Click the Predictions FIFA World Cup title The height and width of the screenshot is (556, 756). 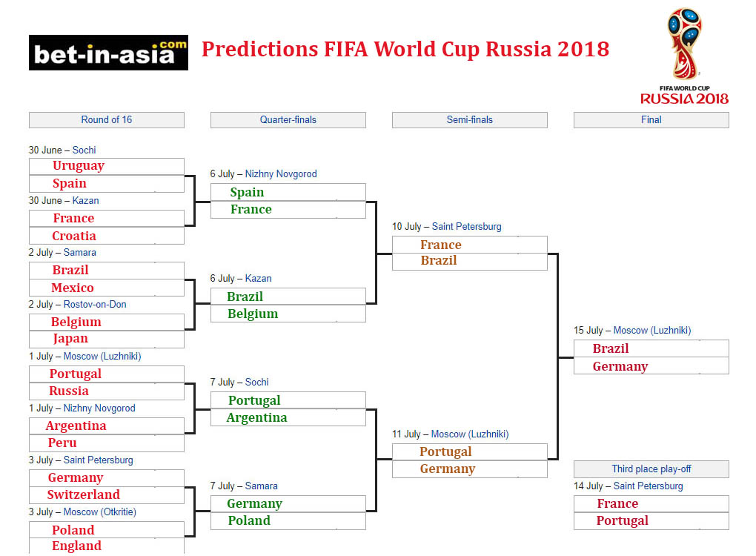pyautogui.click(x=405, y=49)
